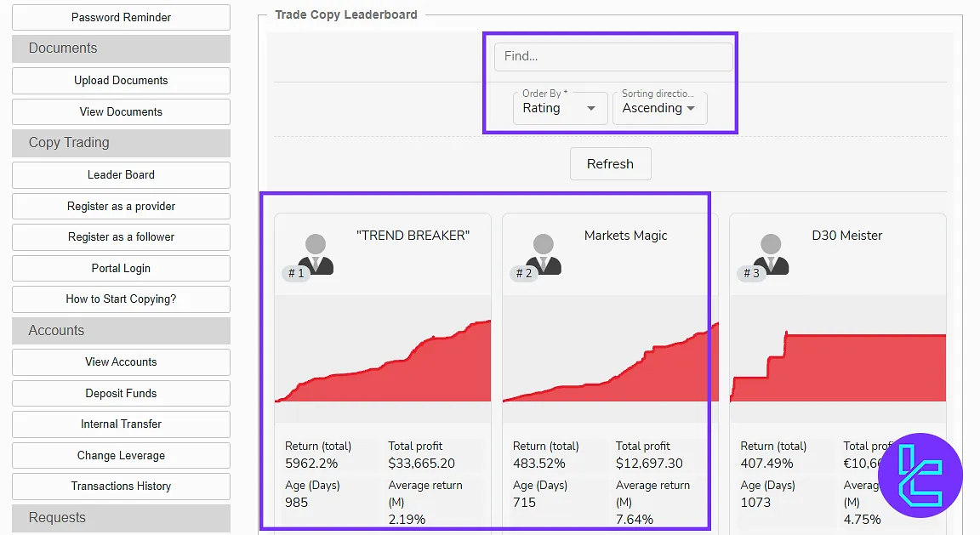980x535 pixels.
Task: Click the 4.75% average return value
Action: click(862, 520)
